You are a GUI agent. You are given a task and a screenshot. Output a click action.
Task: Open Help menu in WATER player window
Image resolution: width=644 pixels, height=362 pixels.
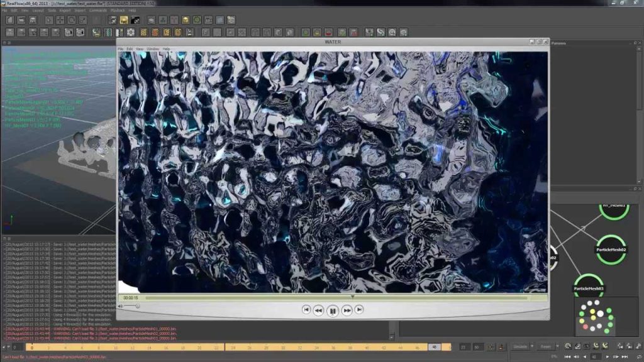click(166, 49)
